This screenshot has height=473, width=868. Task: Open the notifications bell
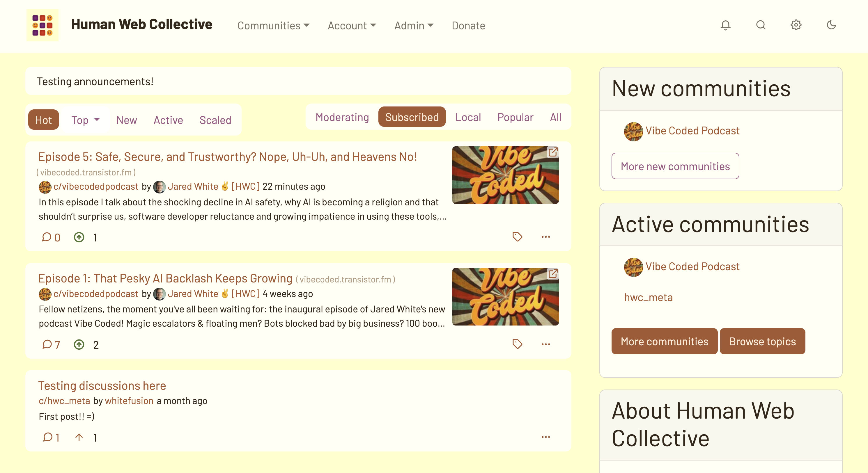coord(725,25)
